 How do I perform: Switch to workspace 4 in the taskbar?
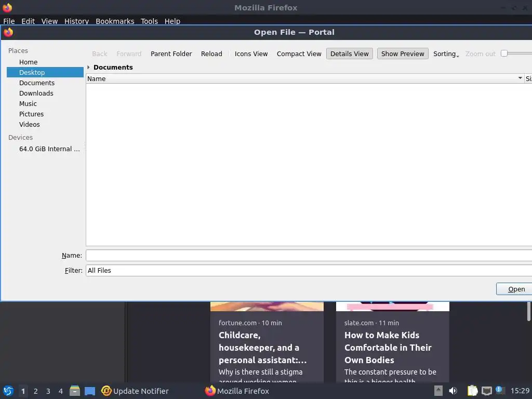click(x=61, y=391)
